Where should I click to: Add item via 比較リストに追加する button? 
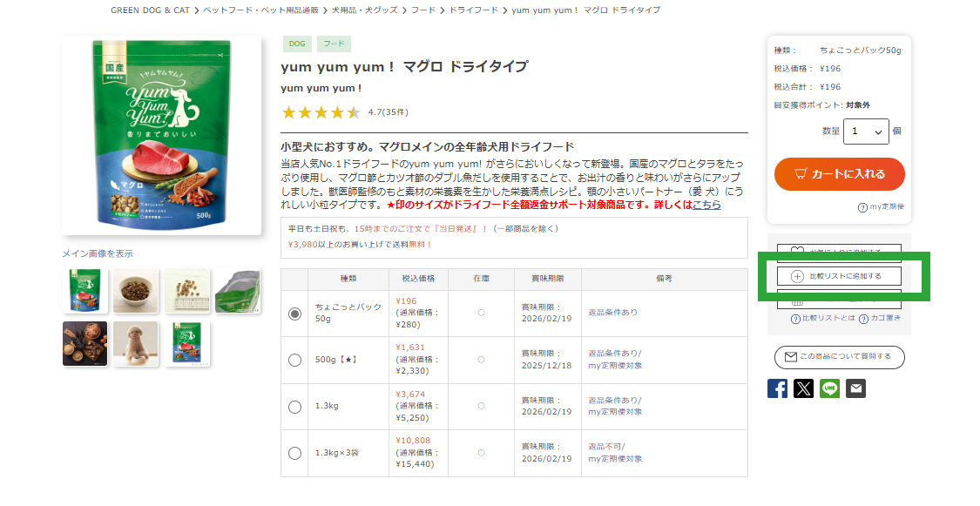pos(839,276)
